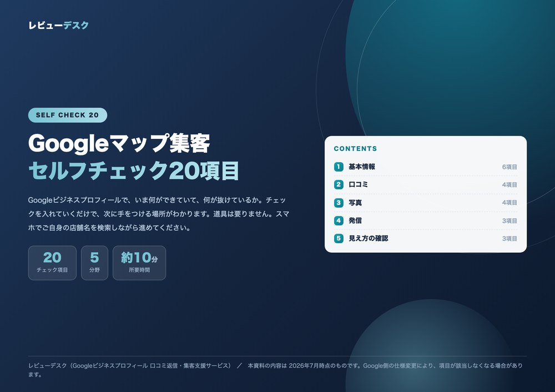Screen dimensions: 555x392
Task: Click number 1 badge for 基本情報
Action: click(339, 167)
